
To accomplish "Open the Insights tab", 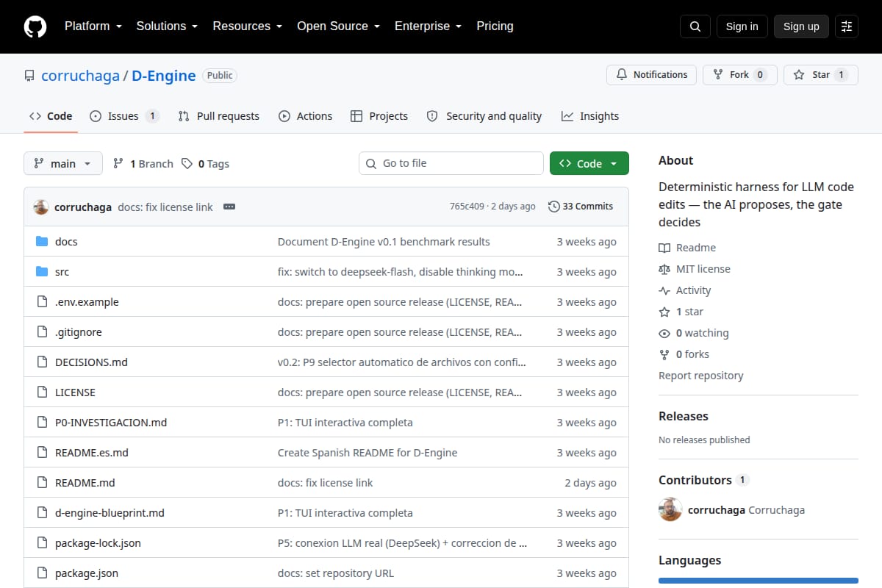I will point(590,116).
